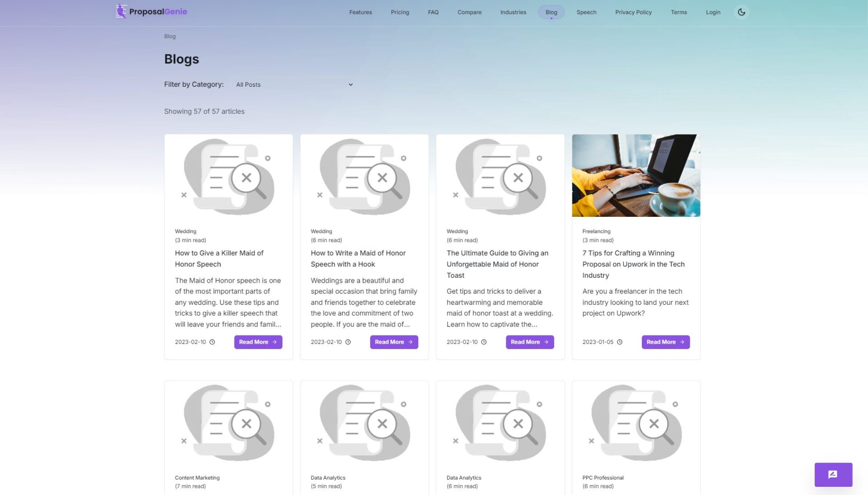868x495 pixels.
Task: Click clock icon beside Upwork article date
Action: click(619, 342)
